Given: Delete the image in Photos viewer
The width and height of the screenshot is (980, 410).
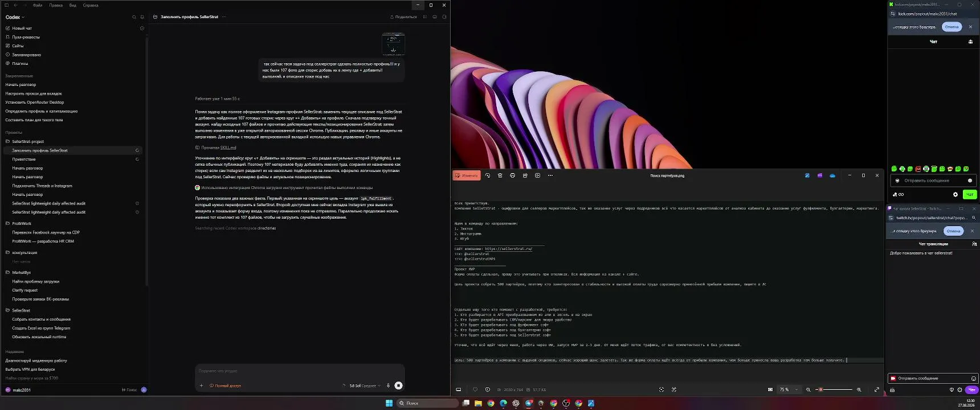Looking at the screenshot, I should [500, 175].
